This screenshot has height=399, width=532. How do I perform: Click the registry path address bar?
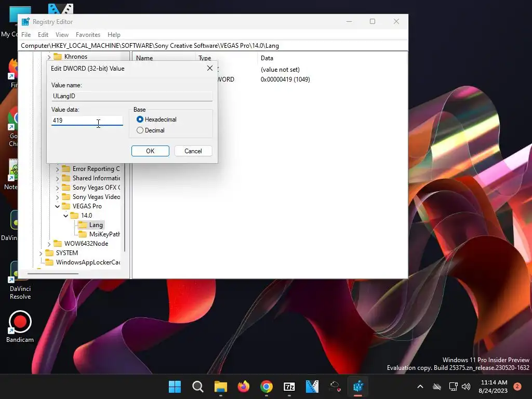click(x=213, y=46)
